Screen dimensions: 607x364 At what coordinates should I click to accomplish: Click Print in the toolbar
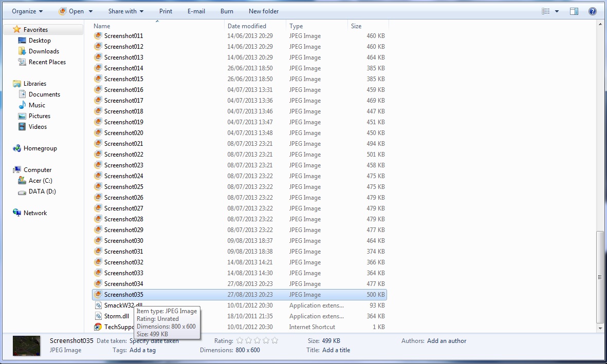(x=165, y=11)
